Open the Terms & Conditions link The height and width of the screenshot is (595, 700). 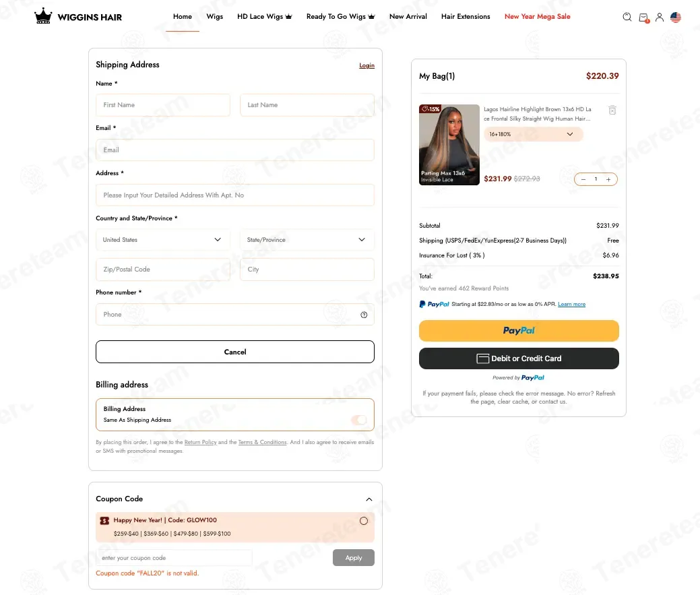tap(263, 442)
